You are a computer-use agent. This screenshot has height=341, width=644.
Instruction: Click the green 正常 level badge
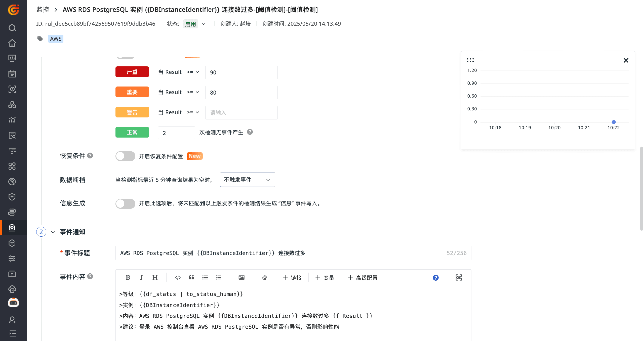point(132,132)
